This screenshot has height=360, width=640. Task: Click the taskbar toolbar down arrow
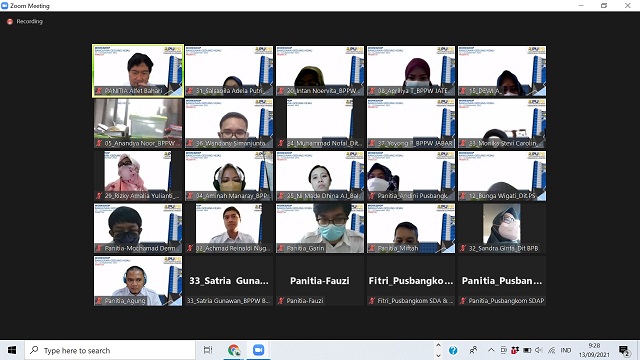(438, 355)
